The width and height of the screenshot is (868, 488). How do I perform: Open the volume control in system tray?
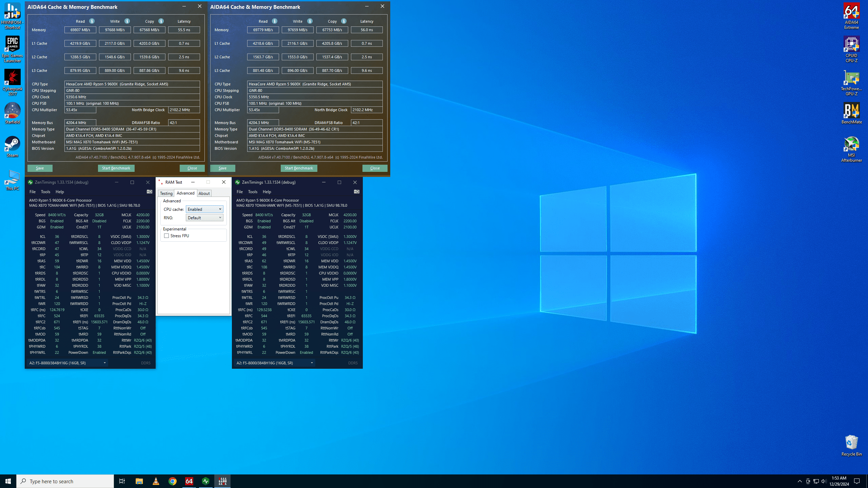824,481
